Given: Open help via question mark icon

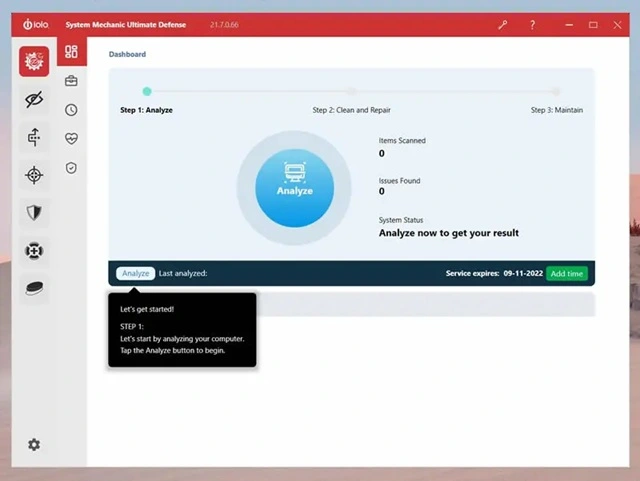Looking at the screenshot, I should click(x=532, y=24).
